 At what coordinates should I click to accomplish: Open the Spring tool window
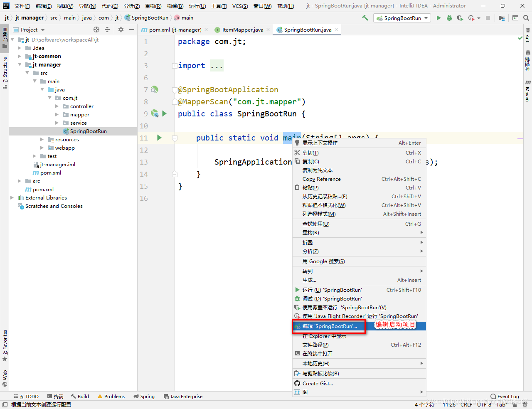[144, 397]
